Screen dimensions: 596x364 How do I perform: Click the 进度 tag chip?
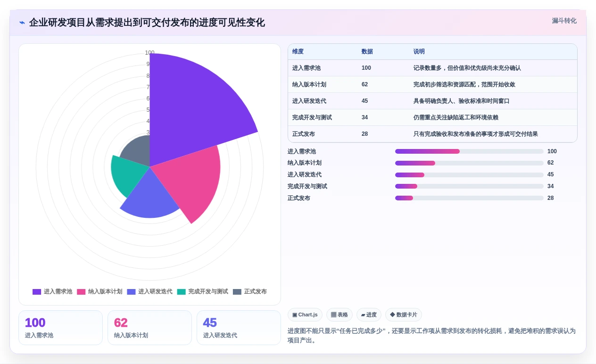pyautogui.click(x=369, y=315)
